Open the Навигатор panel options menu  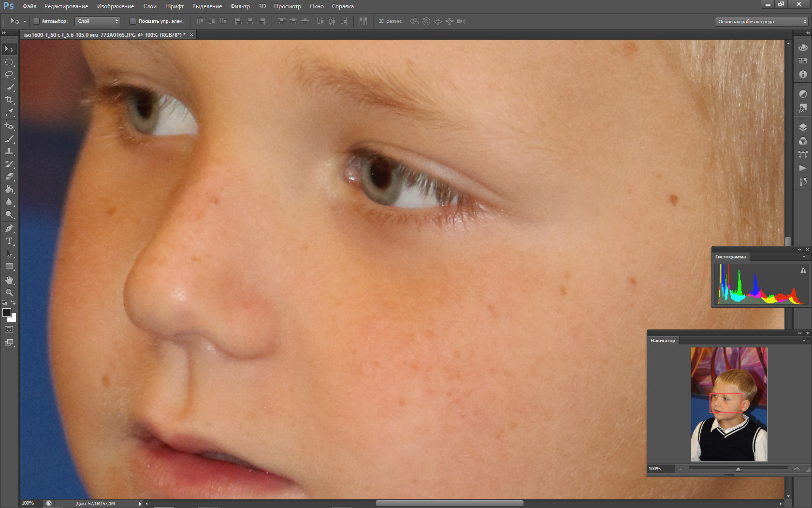tap(806, 341)
